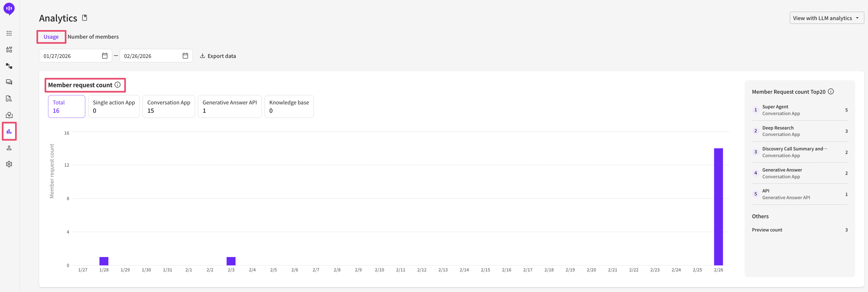Select the Knowledge base filter card
868x292 pixels.
(x=289, y=107)
